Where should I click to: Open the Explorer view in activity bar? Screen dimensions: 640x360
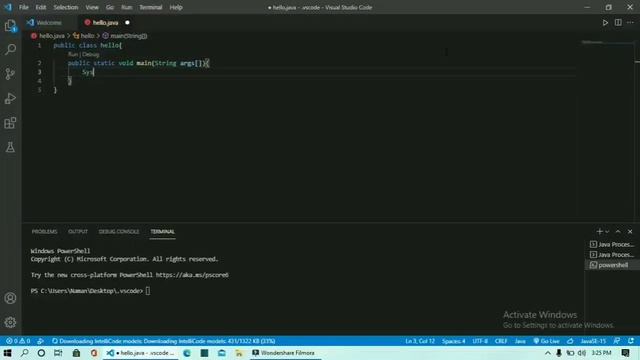tap(11, 26)
